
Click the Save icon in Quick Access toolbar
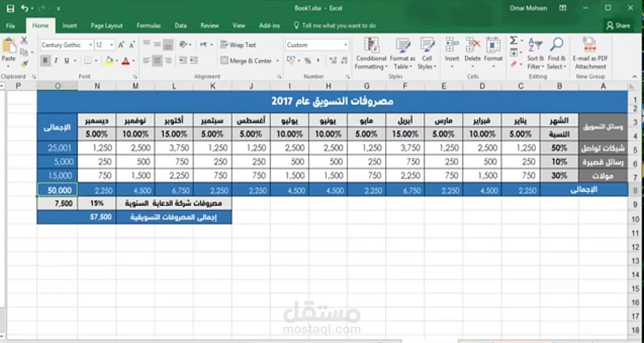click(x=11, y=8)
